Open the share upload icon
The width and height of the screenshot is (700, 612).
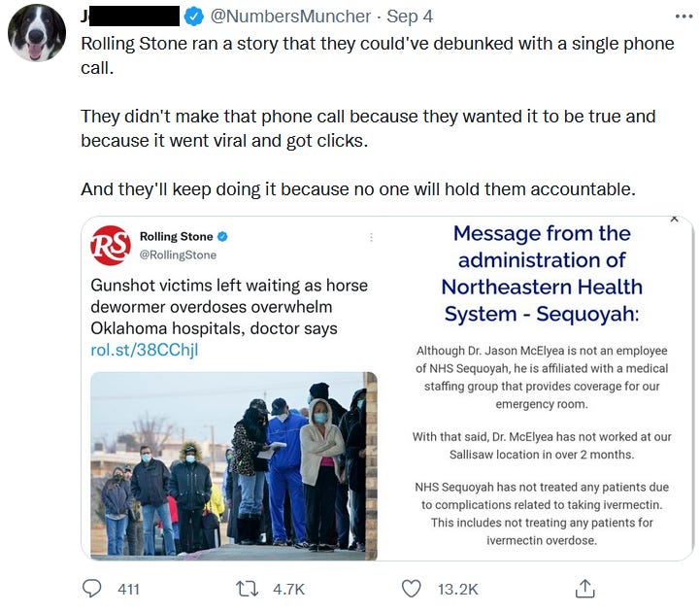[584, 589]
